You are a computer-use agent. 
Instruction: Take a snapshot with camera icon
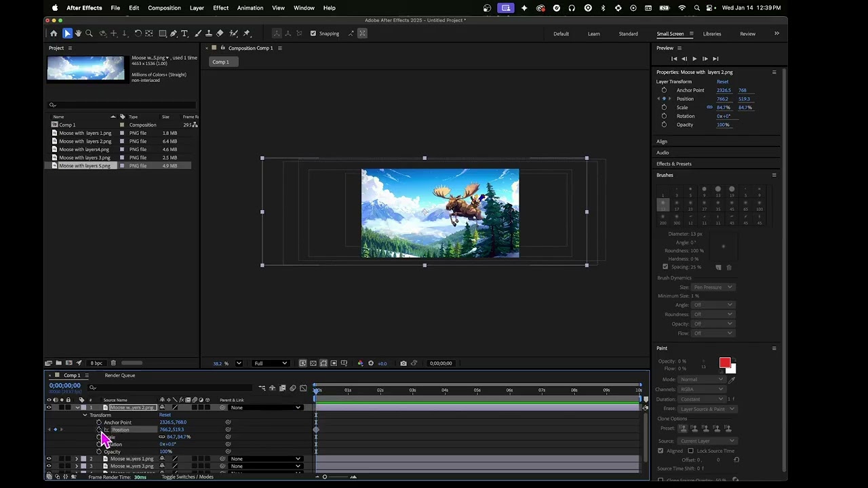tap(403, 363)
